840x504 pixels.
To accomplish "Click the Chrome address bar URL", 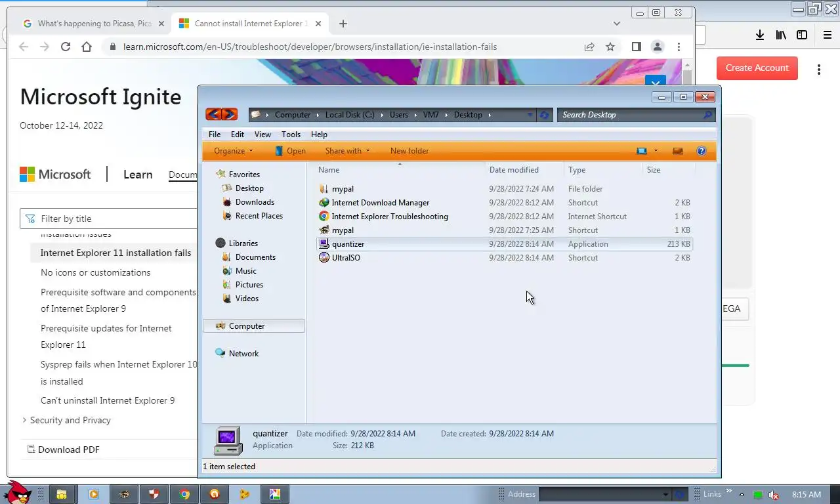I will [x=310, y=47].
